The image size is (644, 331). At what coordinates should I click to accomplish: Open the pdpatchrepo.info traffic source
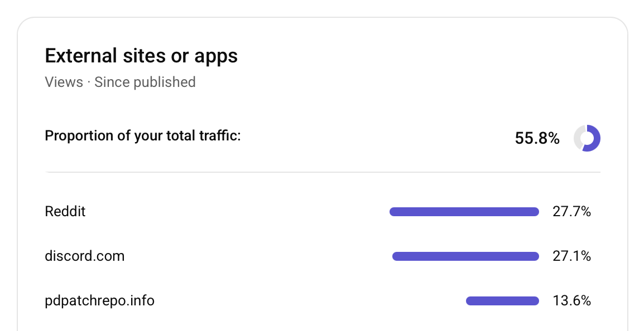[x=99, y=301]
